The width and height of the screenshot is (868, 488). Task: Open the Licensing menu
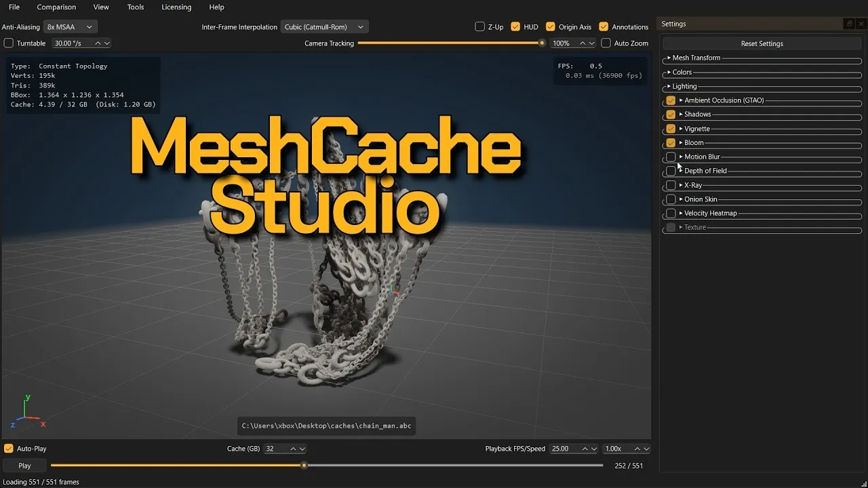pos(176,7)
